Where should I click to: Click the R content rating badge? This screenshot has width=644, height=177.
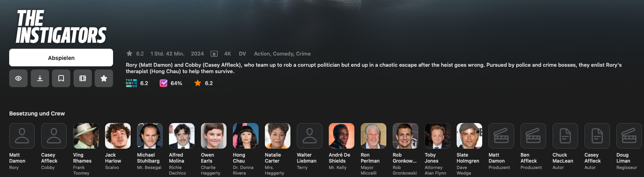click(214, 54)
